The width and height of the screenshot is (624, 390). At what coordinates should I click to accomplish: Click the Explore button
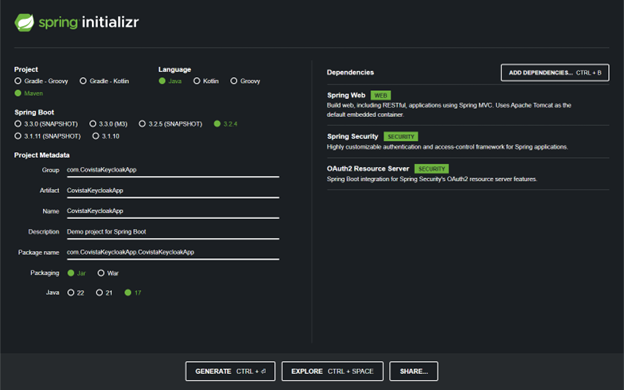[x=332, y=371]
